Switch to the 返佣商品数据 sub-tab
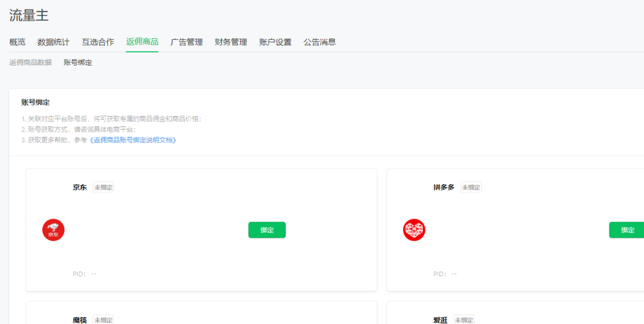Image resolution: width=644 pixels, height=324 pixels. pyautogui.click(x=30, y=63)
